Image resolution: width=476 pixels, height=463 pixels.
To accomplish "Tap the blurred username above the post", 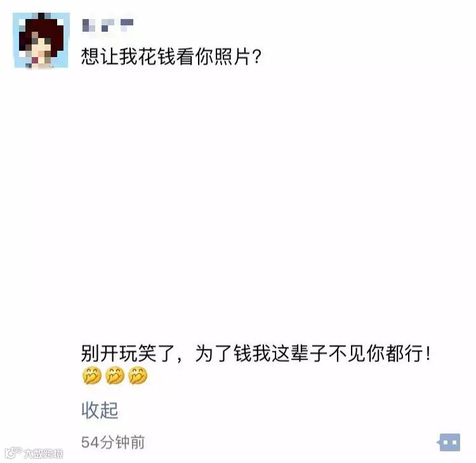I will [108, 25].
